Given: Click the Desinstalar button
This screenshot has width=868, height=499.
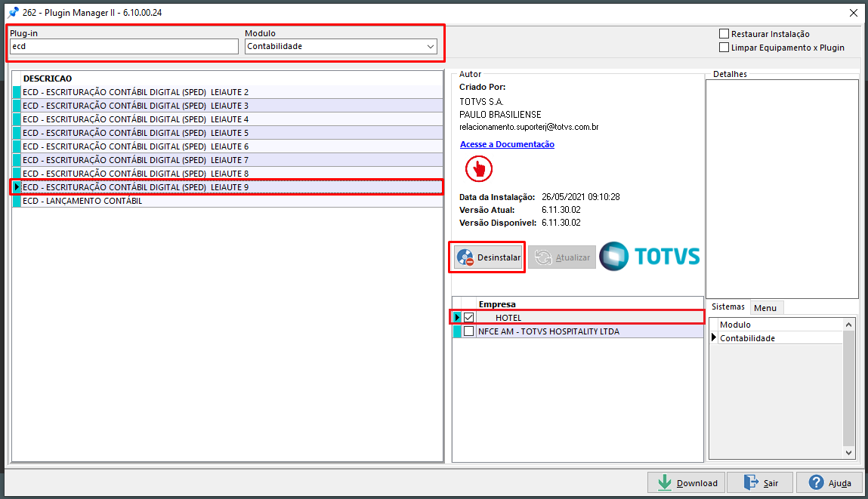Looking at the screenshot, I should tap(488, 257).
